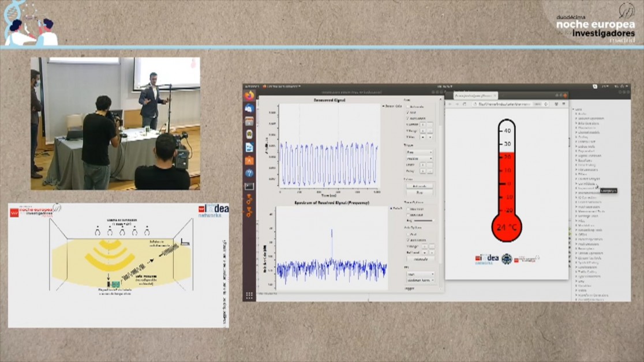Open the Terminal from the dock

[x=249, y=186]
